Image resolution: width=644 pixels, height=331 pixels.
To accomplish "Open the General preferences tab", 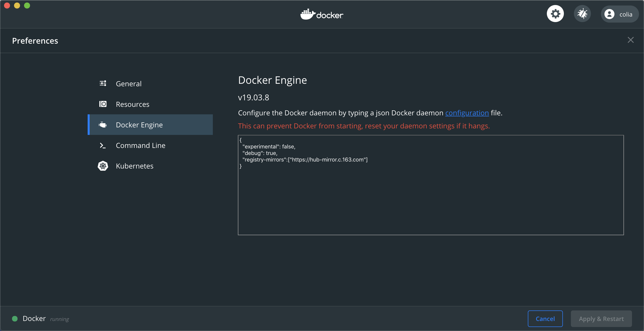I will [x=128, y=84].
